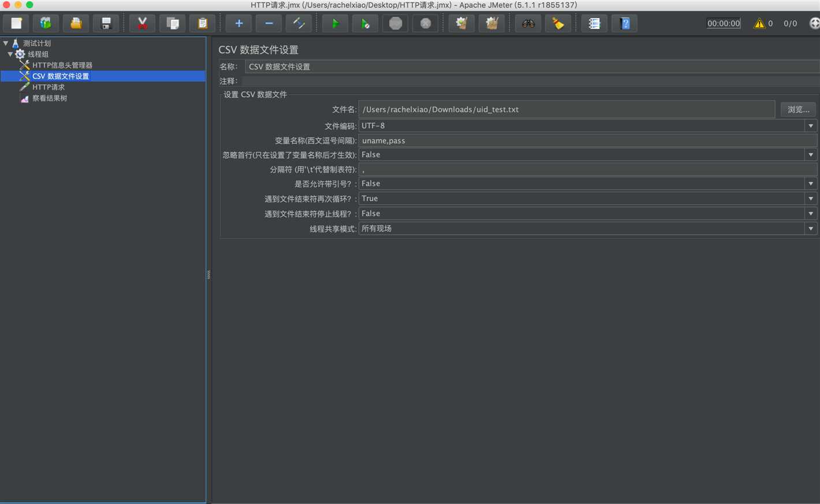Click the 分隔符 delimiter field

pos(588,170)
